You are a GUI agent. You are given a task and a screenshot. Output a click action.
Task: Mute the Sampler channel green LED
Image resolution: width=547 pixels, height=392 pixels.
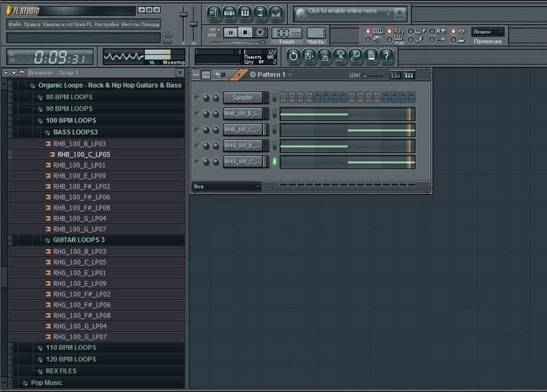tap(197, 98)
